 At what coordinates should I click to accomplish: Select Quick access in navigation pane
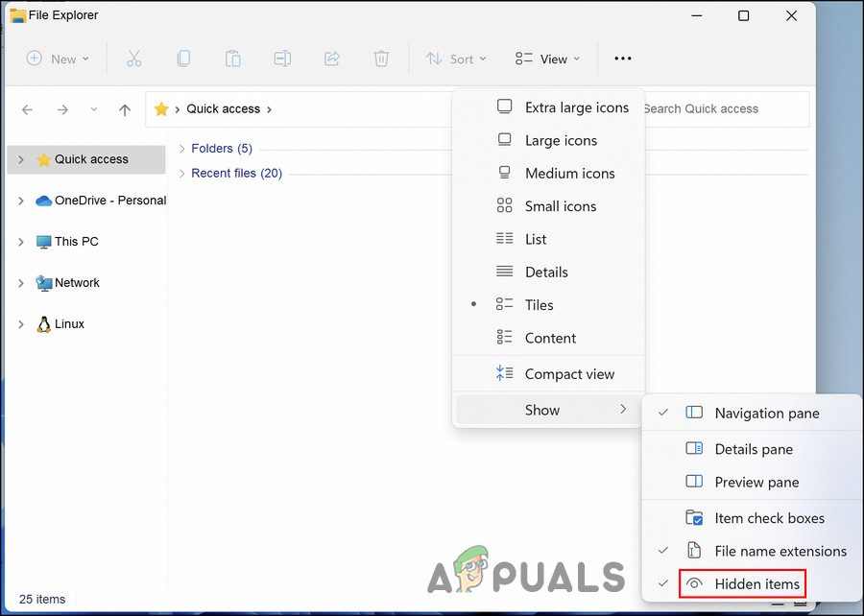[x=86, y=159]
